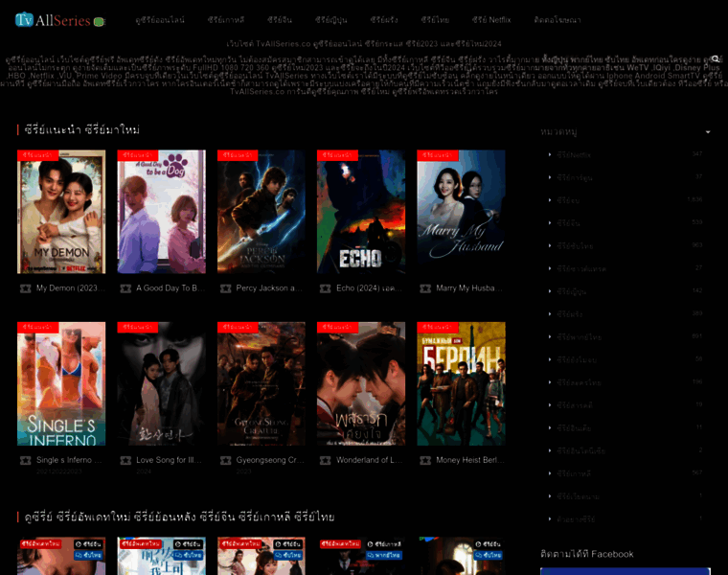Click star icon beside A Good Day To Be
This screenshot has height=575, width=728.
coord(125,288)
